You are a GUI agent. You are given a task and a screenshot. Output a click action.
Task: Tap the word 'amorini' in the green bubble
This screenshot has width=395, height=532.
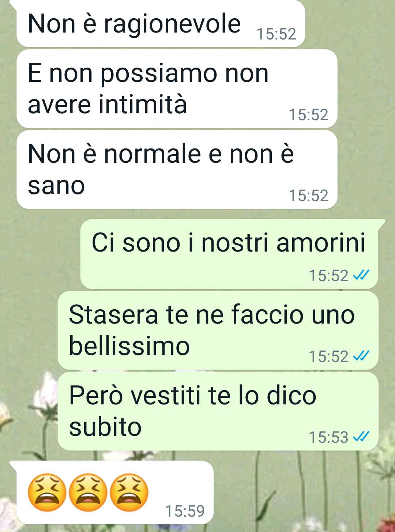[x=321, y=242]
